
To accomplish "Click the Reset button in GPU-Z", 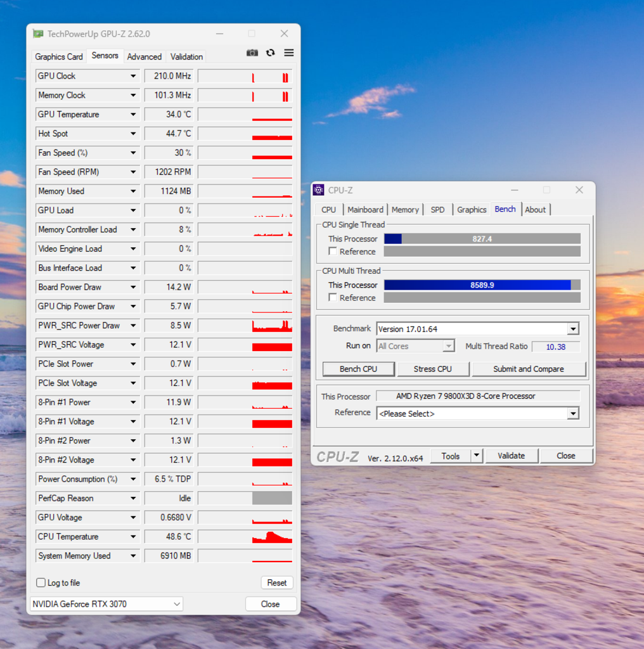I will 277,583.
